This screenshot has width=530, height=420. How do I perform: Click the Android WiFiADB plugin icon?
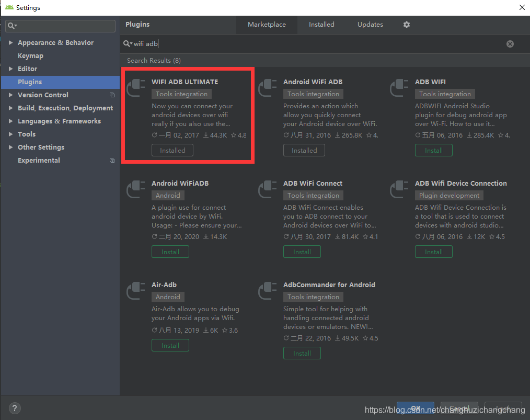pyautogui.click(x=136, y=189)
